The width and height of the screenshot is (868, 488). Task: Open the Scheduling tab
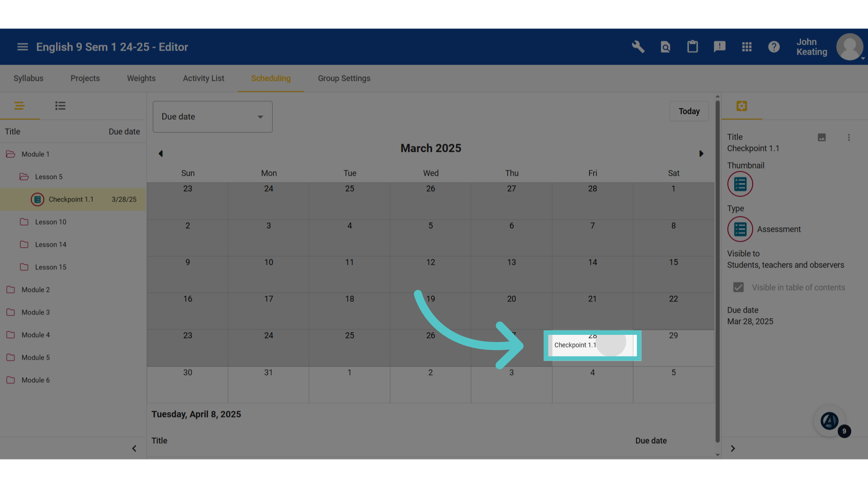[x=271, y=78]
